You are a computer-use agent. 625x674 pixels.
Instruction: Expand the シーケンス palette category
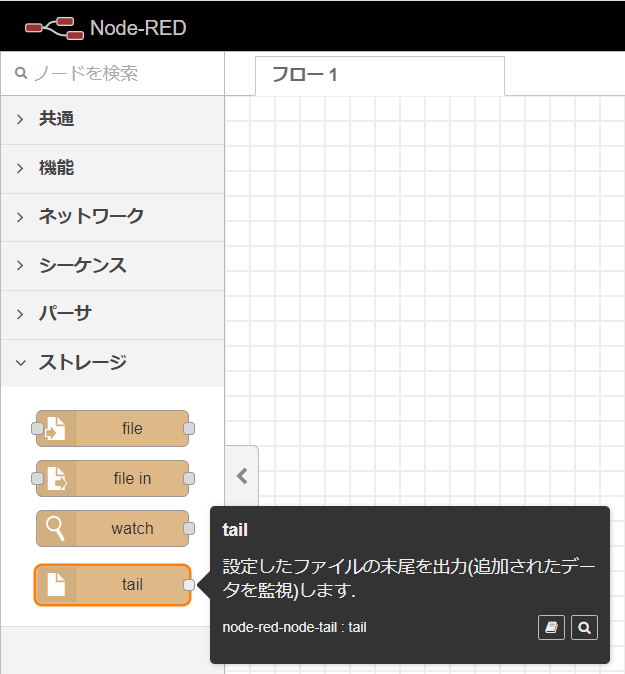113,266
